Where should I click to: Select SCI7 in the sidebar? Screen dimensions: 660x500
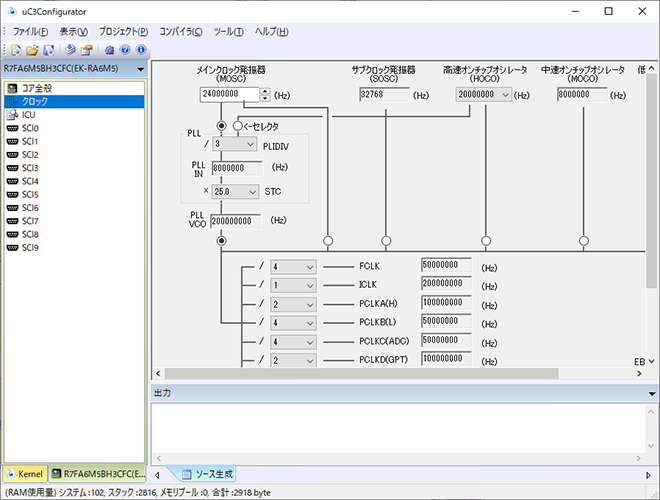pos(75,221)
